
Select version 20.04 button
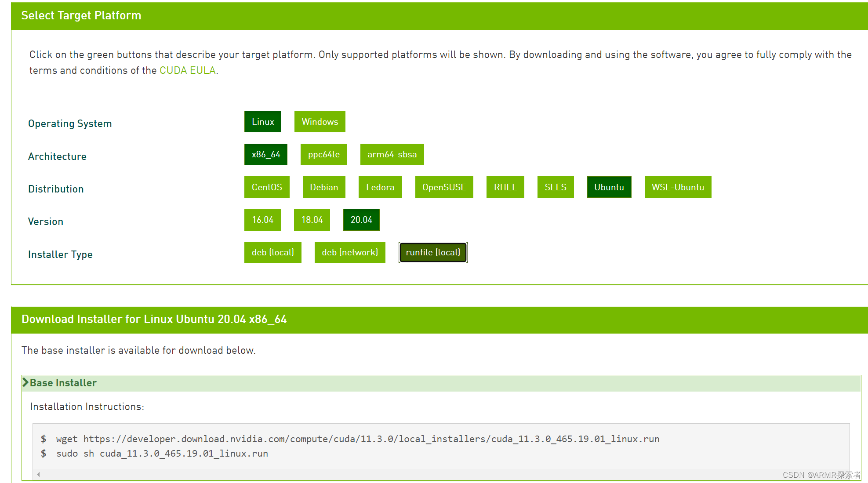click(362, 219)
